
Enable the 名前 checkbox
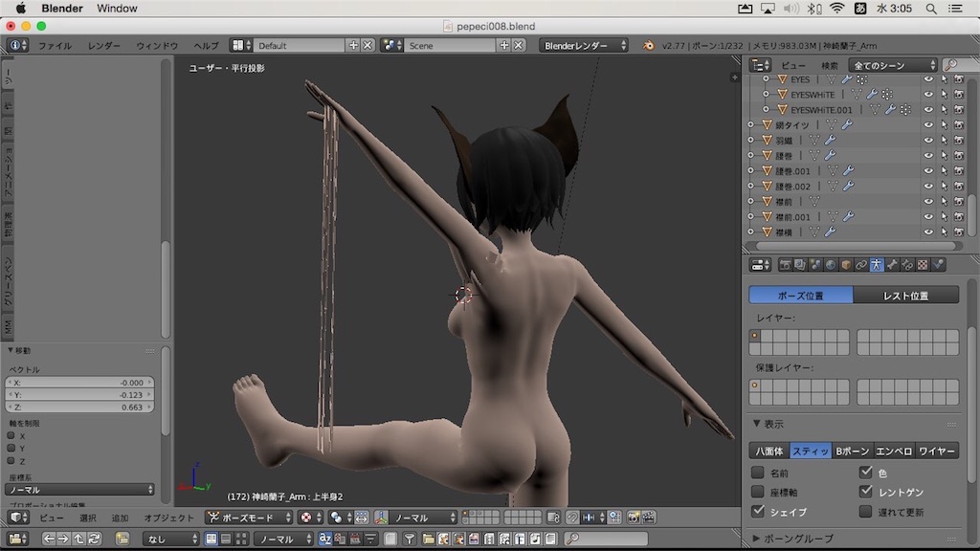pyautogui.click(x=758, y=473)
